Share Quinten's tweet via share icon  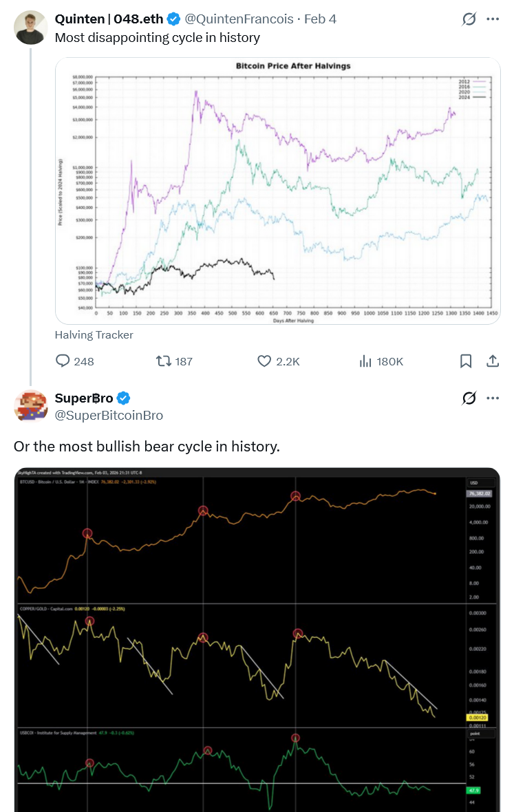[493, 361]
